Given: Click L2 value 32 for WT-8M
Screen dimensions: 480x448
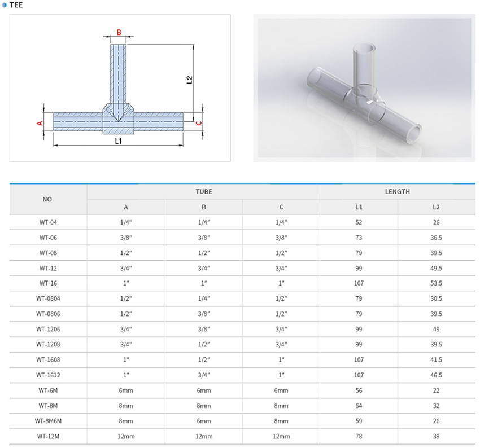Looking at the screenshot, I should 436,406.
